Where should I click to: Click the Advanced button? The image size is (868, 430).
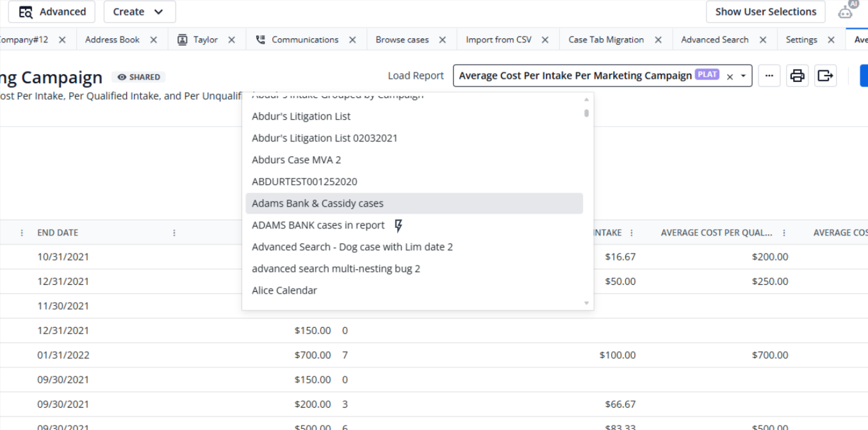[51, 12]
